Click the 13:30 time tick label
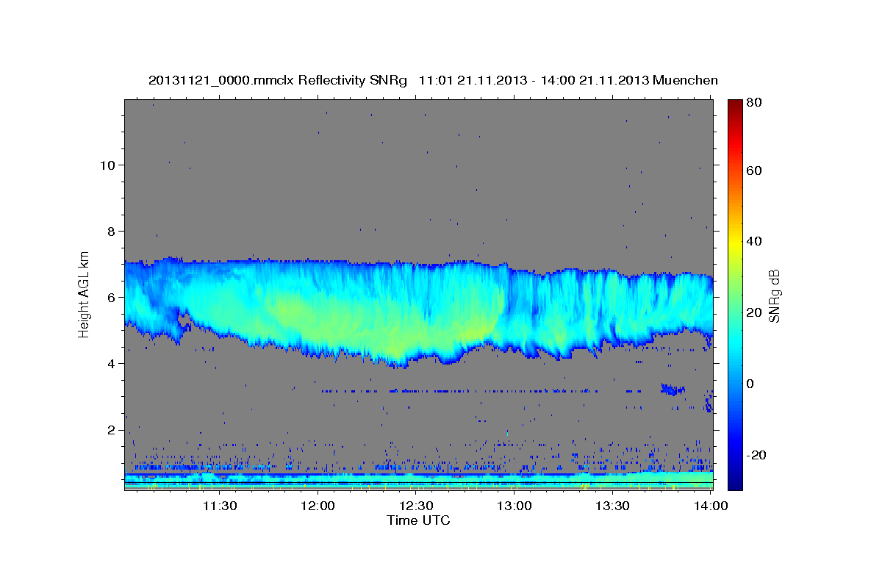This screenshot has width=882, height=588. tap(612, 506)
